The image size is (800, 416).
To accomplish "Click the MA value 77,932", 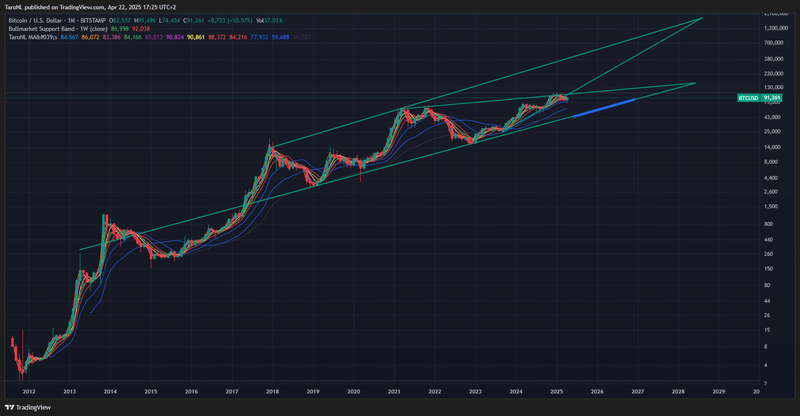I will (259, 37).
